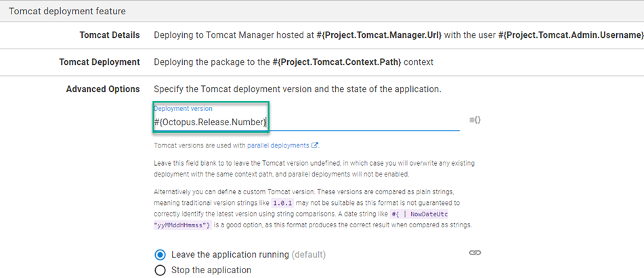Viewport: 644px width, 278px height.
Task: Click the #{Project.Tomcat.Manager.Url} variable text
Action: pyautogui.click(x=379, y=35)
